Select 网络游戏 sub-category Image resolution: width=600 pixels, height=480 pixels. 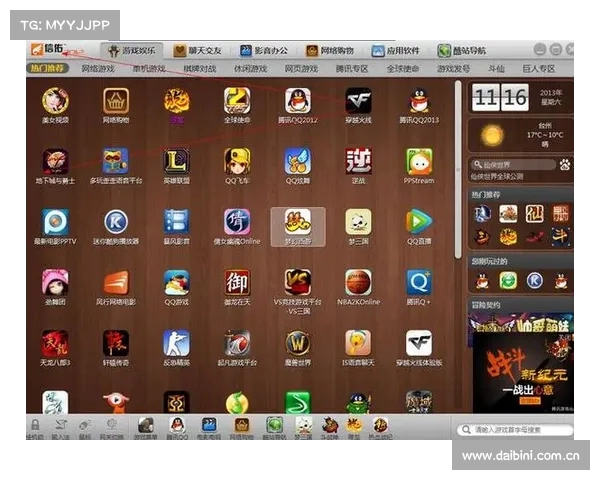tap(98, 69)
